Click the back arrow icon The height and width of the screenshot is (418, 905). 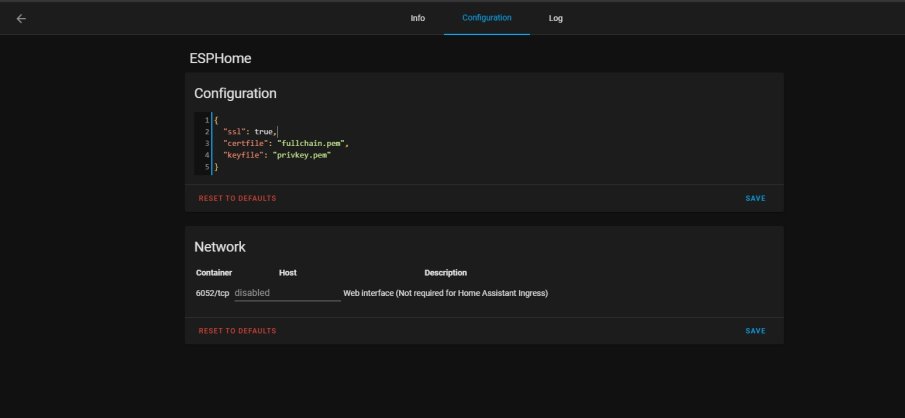tap(21, 18)
